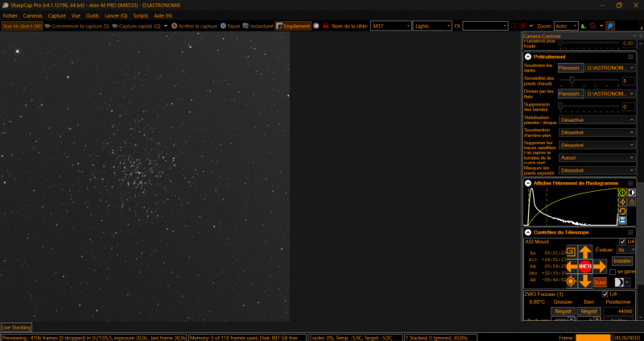Toggle the ZWO Focuser Lié checkbox
Viewport: 644px width, 341px height.
(605, 293)
